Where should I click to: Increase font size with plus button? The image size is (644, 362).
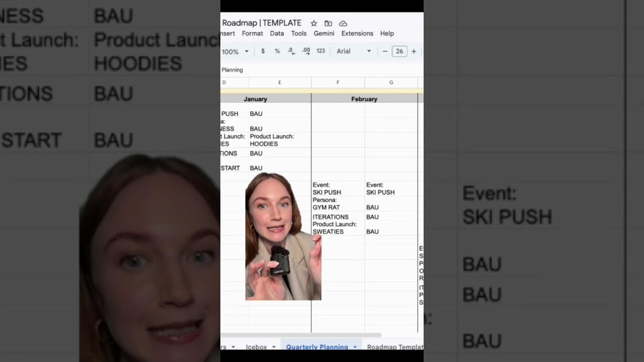point(414,51)
